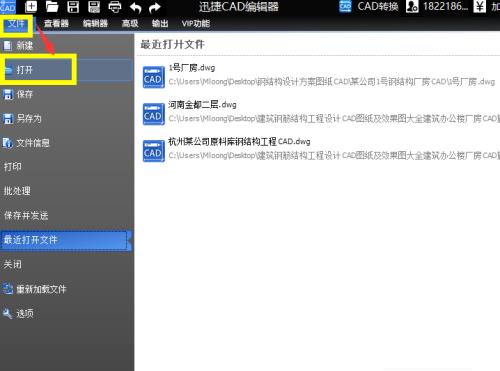Switch to the 编辑器 tab
The image size is (500, 371).
[95, 23]
